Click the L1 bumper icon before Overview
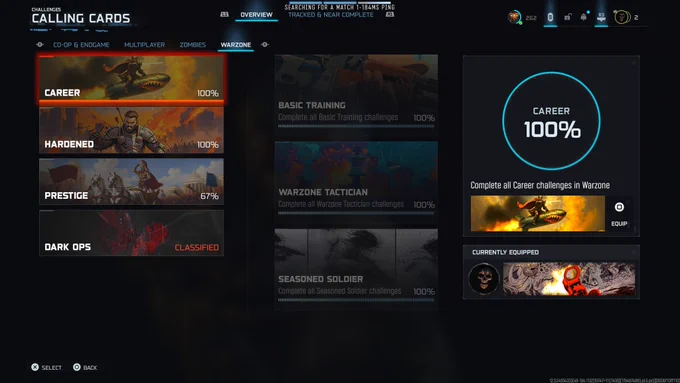Viewport: 680px width, 383px height. point(224,14)
